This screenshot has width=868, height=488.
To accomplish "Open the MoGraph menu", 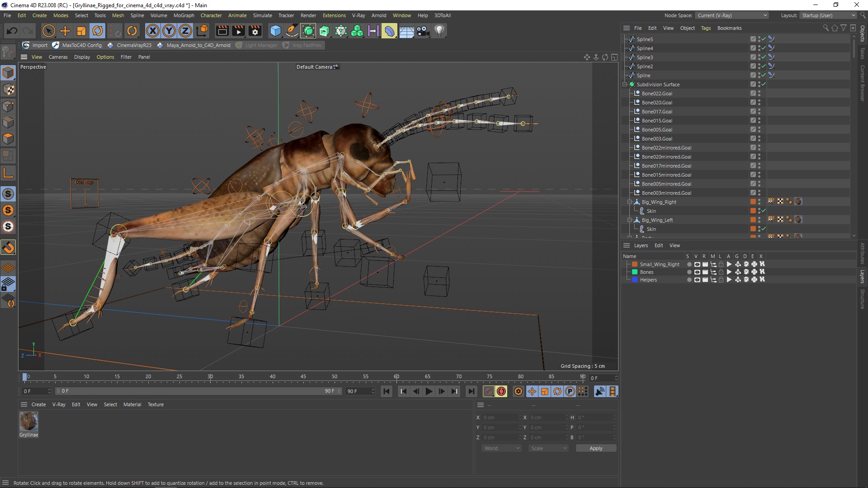I will (x=184, y=15).
